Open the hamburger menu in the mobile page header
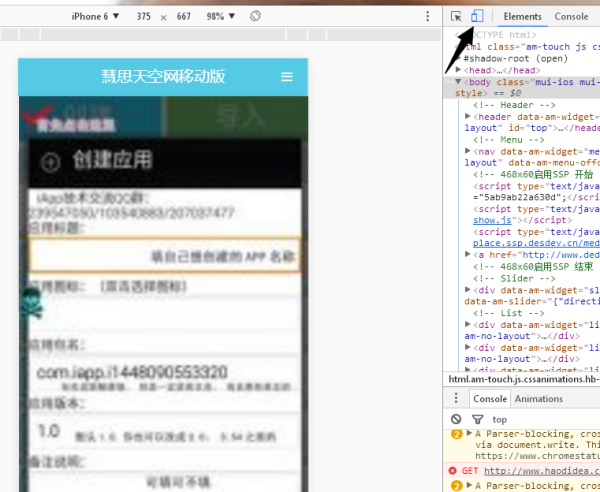 pyautogui.click(x=287, y=77)
